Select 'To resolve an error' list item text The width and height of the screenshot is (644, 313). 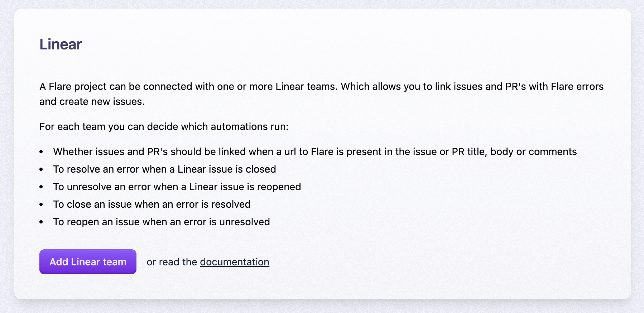pos(164,169)
